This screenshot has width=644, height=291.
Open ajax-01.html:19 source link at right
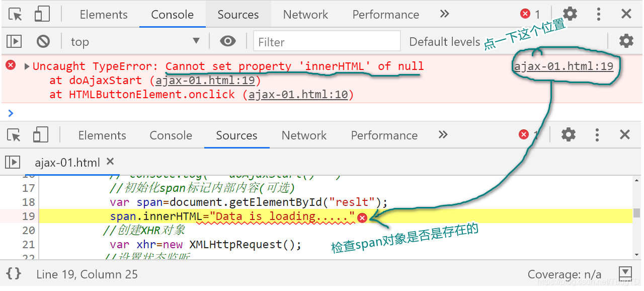[x=563, y=66]
